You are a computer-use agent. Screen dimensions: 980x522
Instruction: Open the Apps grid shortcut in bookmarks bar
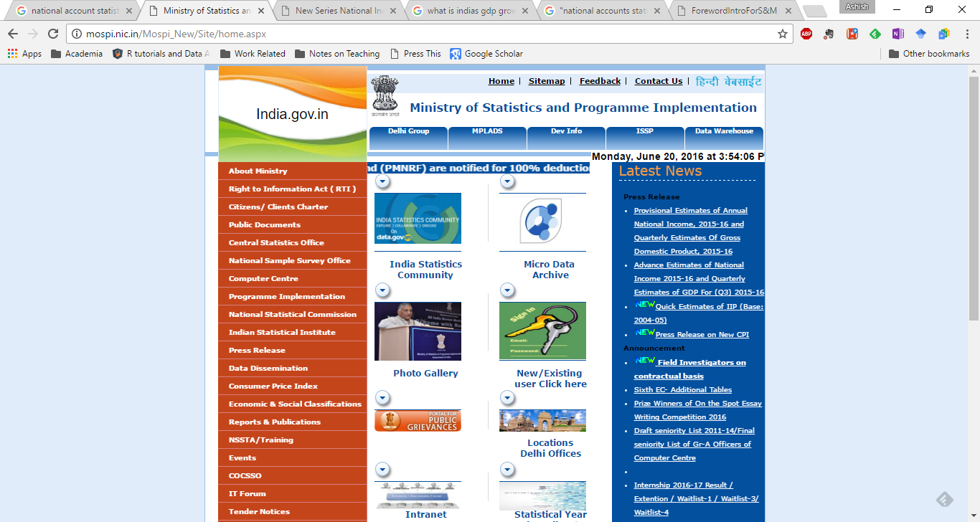point(24,54)
